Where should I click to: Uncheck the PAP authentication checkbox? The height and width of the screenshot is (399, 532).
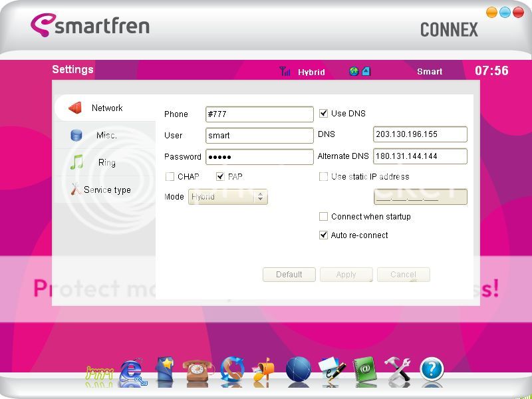click(x=221, y=177)
